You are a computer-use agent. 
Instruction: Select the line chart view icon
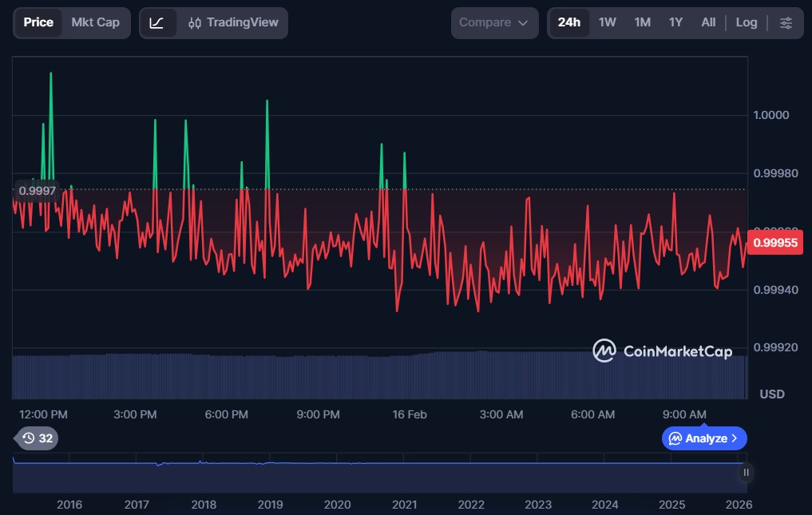(x=157, y=23)
